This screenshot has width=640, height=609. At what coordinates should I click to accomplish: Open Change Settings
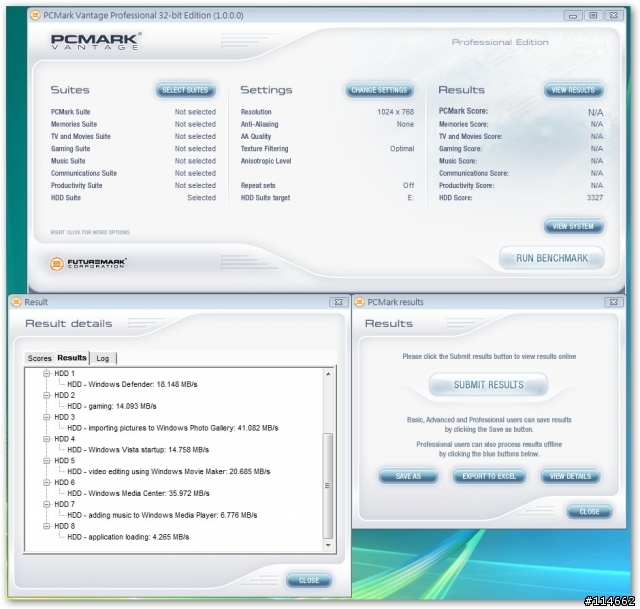379,90
